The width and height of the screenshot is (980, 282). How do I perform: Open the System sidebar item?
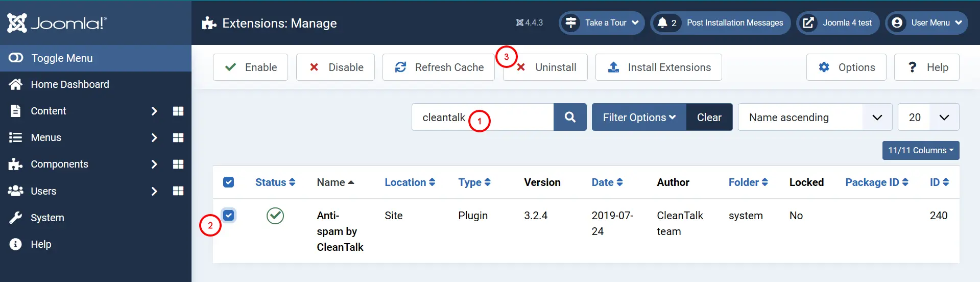(x=47, y=218)
